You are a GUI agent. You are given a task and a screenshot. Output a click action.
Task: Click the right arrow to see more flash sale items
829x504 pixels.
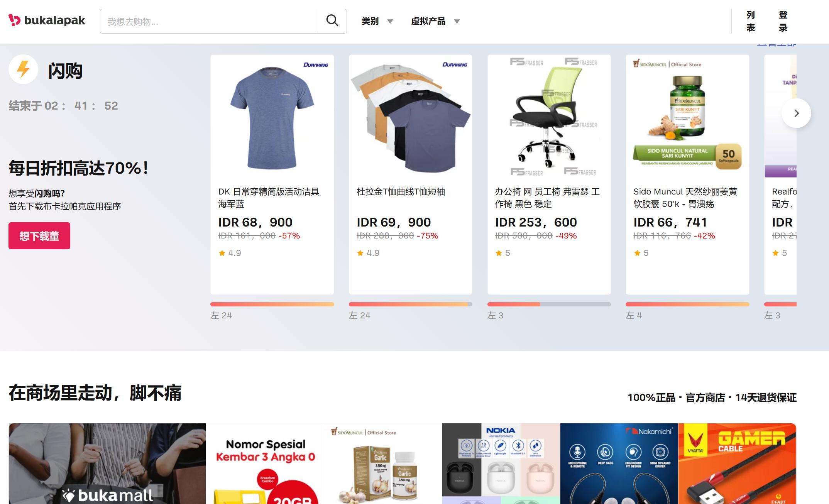coord(796,113)
